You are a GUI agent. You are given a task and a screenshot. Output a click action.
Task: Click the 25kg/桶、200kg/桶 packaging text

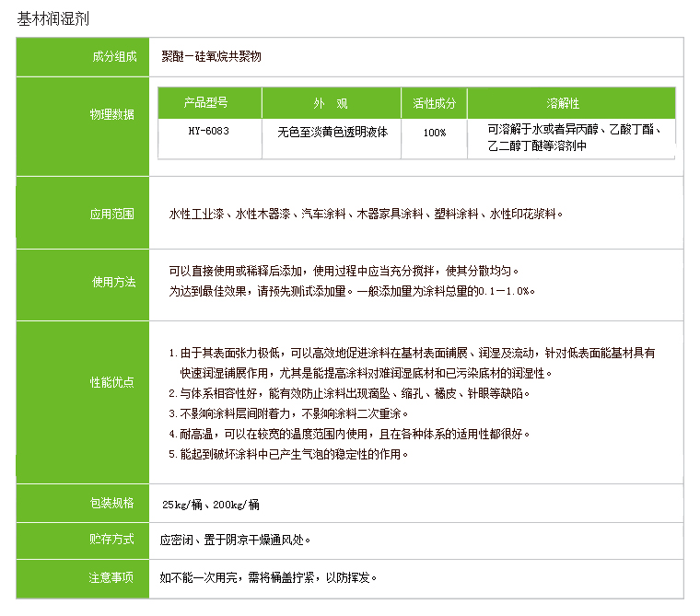(211, 504)
